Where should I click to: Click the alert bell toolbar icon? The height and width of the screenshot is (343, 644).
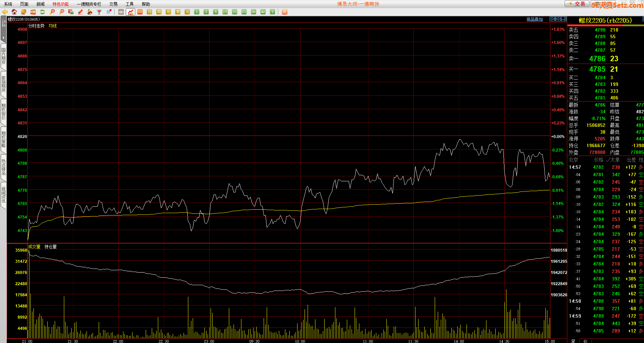click(x=90, y=12)
